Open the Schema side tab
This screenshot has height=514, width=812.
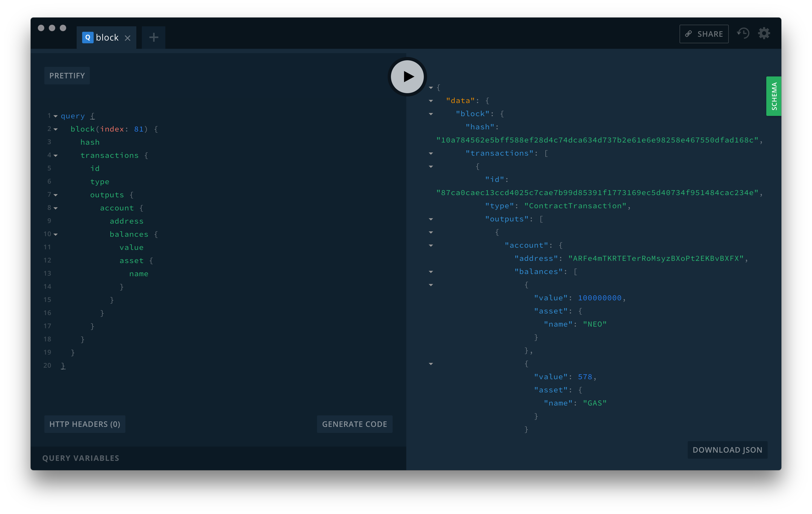(x=774, y=96)
